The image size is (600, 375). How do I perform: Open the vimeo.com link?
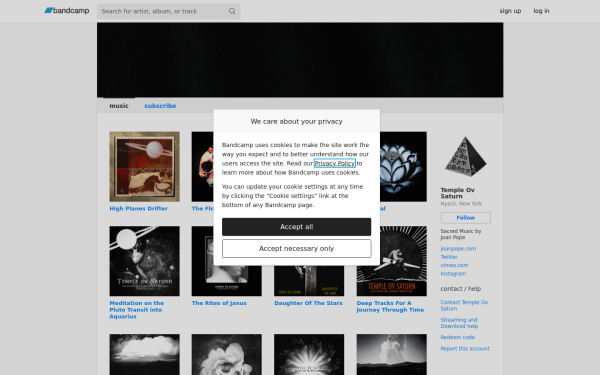(454, 265)
